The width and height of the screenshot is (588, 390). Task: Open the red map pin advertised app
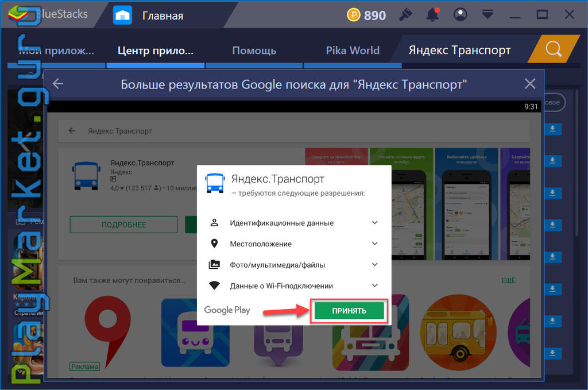tap(107, 331)
